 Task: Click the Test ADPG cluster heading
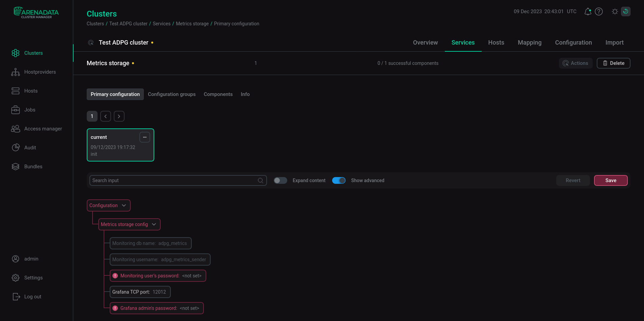click(x=124, y=43)
